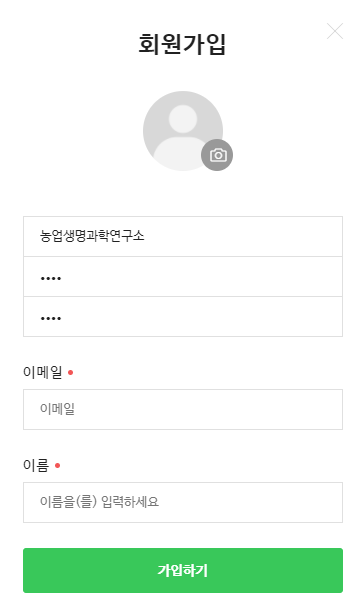Click the masked dots in third field
Image resolution: width=364 pixels, height=616 pixels.
click(51, 319)
